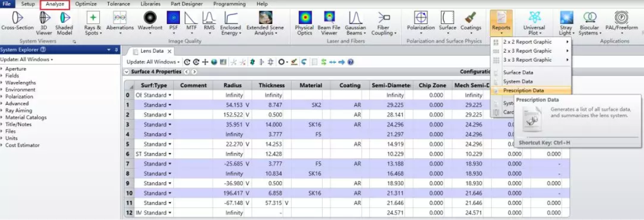Collapse the Surface 4 Properties section
Image resolution: width=644 pixels, height=220 pixels.
pos(126,72)
